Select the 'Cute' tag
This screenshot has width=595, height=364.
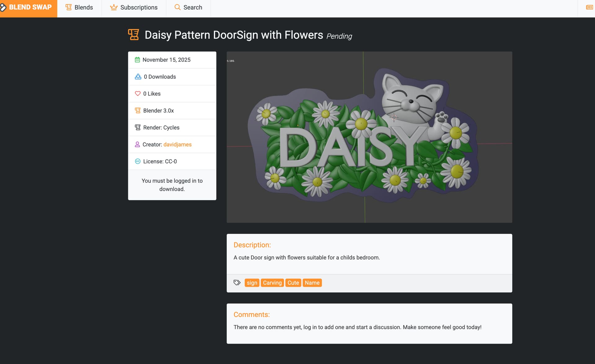click(x=293, y=283)
